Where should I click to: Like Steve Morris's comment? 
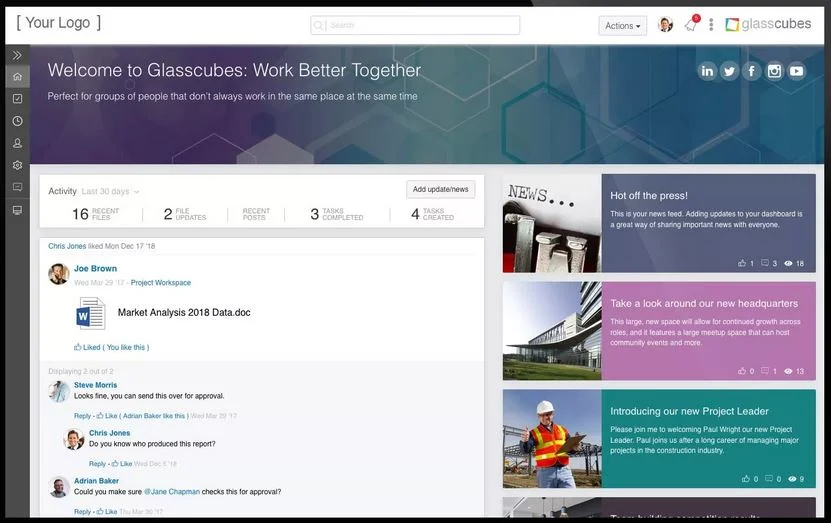[107, 416]
